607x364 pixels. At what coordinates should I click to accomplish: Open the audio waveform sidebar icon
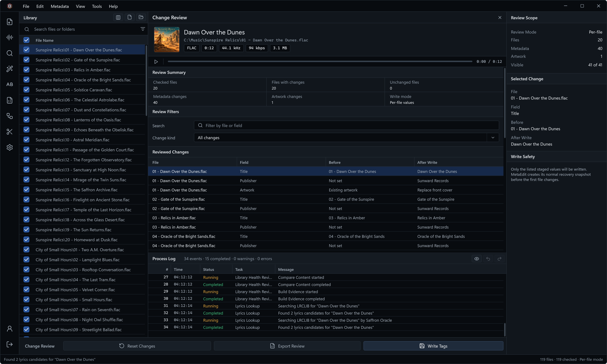(10, 37)
